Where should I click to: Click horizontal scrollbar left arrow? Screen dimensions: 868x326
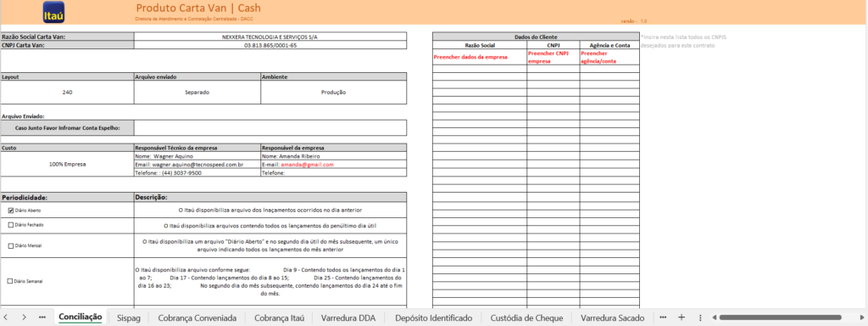714,318
